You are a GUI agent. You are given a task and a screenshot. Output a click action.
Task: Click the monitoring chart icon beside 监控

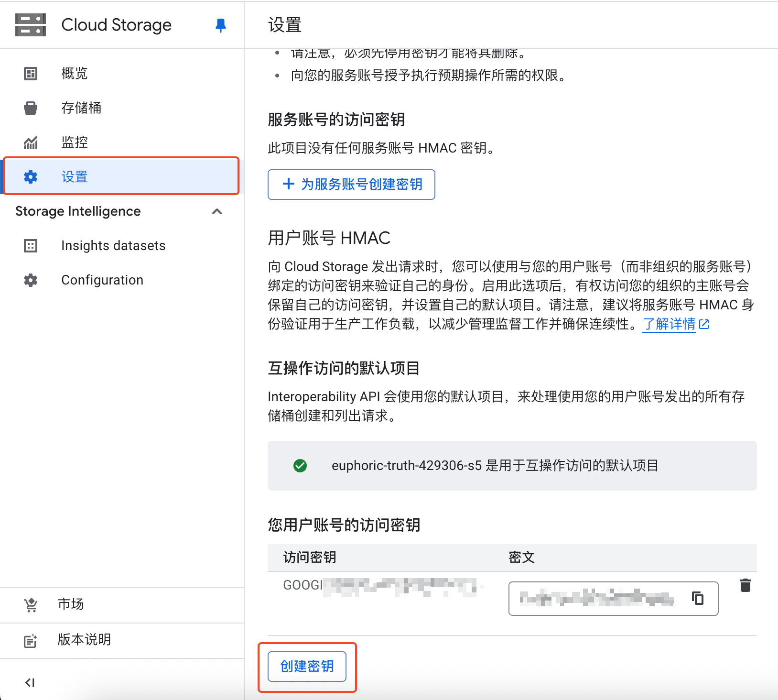point(31,142)
